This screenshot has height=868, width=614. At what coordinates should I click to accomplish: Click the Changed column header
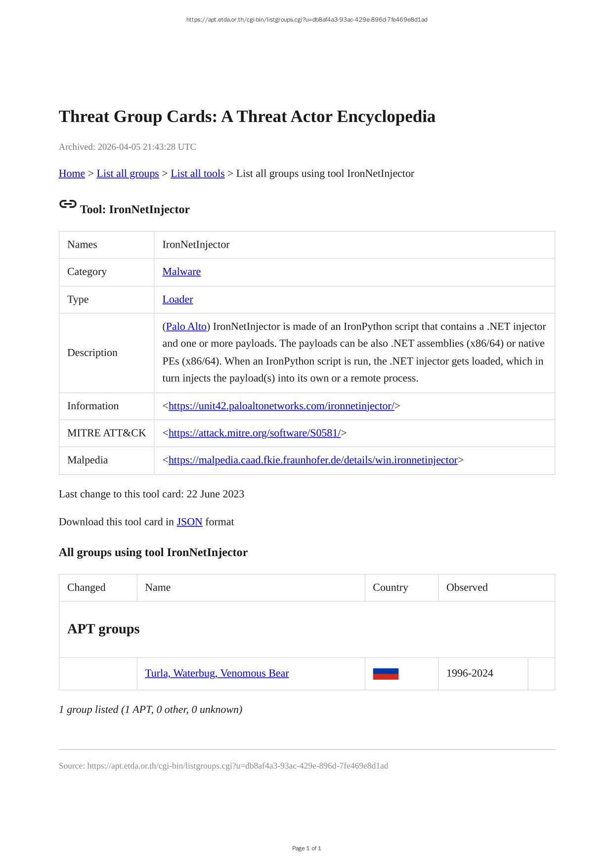tap(87, 588)
